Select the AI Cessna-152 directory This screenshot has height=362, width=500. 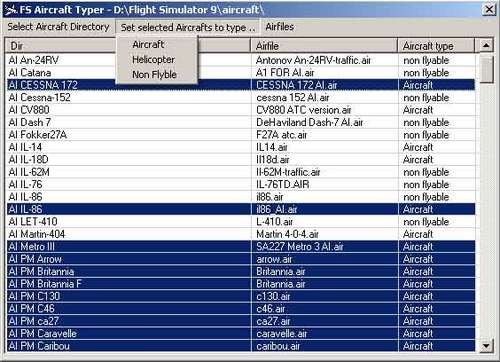click(40, 97)
